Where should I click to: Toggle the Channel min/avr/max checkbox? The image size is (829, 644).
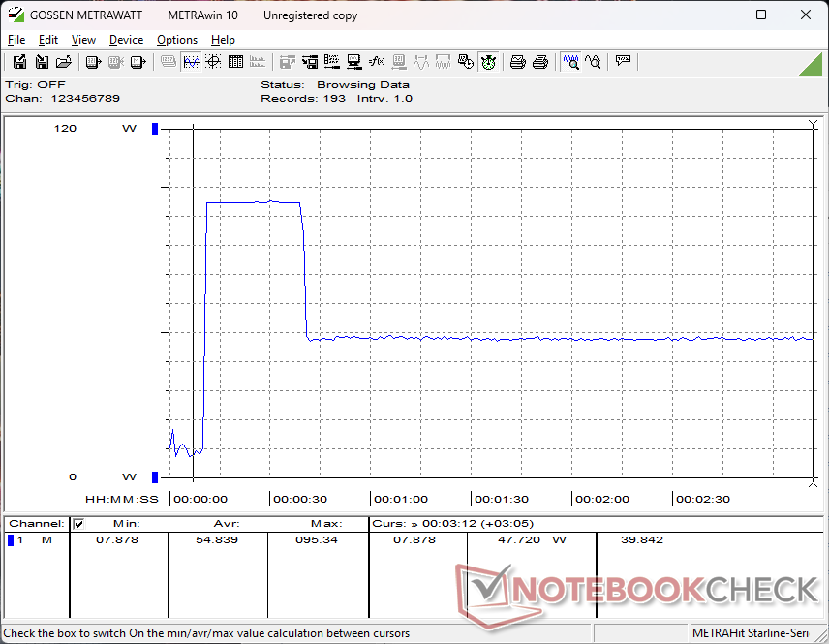point(78,524)
